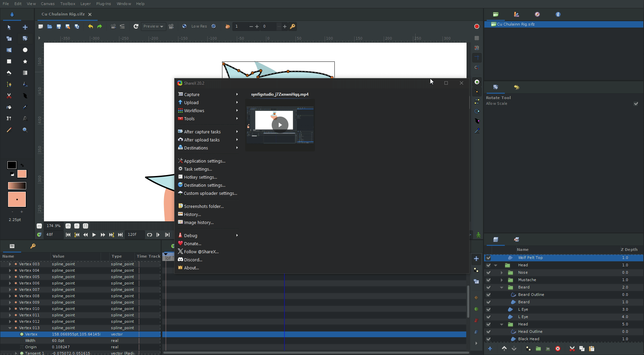Select the Star tool

25,61
